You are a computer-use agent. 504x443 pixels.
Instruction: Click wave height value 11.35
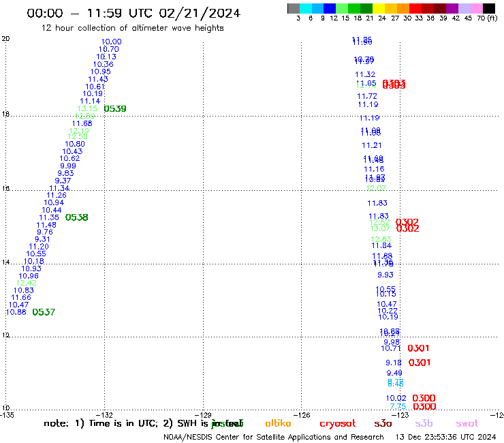[49, 217]
